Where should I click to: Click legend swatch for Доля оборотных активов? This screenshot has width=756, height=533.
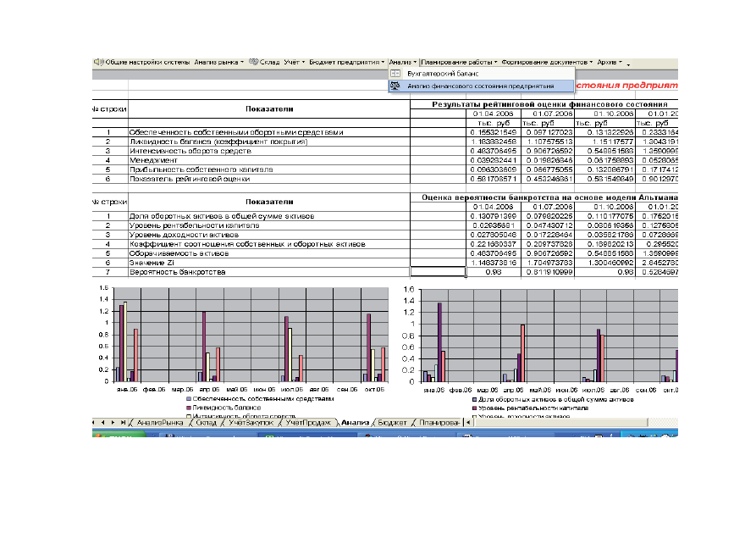coord(474,400)
